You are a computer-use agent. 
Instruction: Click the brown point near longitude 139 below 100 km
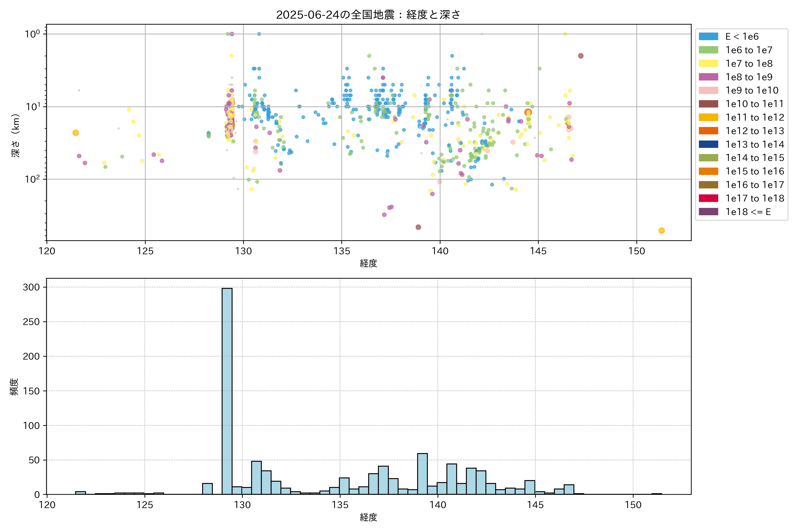pos(418,227)
